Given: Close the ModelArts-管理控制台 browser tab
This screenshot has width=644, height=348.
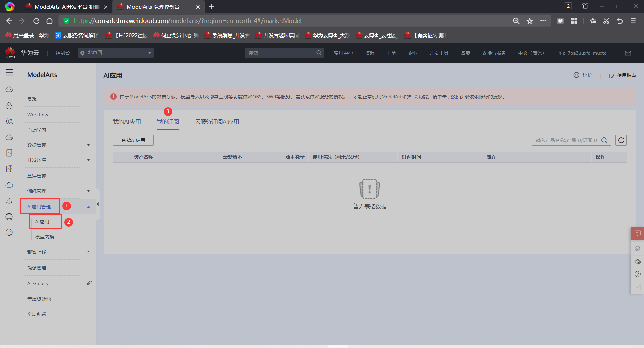Looking at the screenshot, I should point(198,7).
